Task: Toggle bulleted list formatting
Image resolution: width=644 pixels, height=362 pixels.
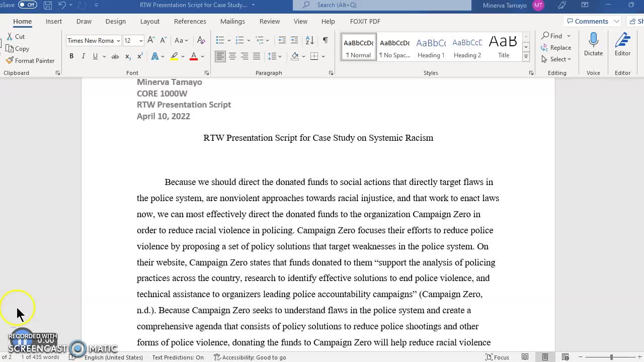Action: point(220,40)
